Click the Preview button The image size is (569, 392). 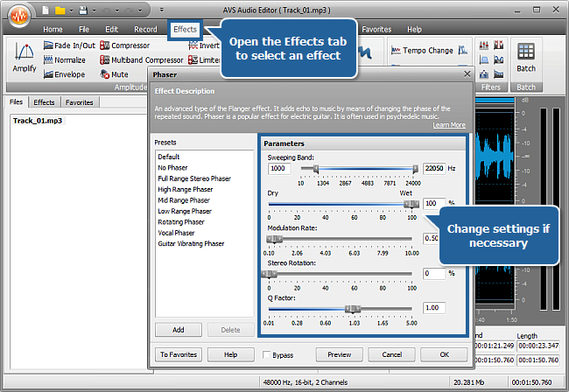340,354
